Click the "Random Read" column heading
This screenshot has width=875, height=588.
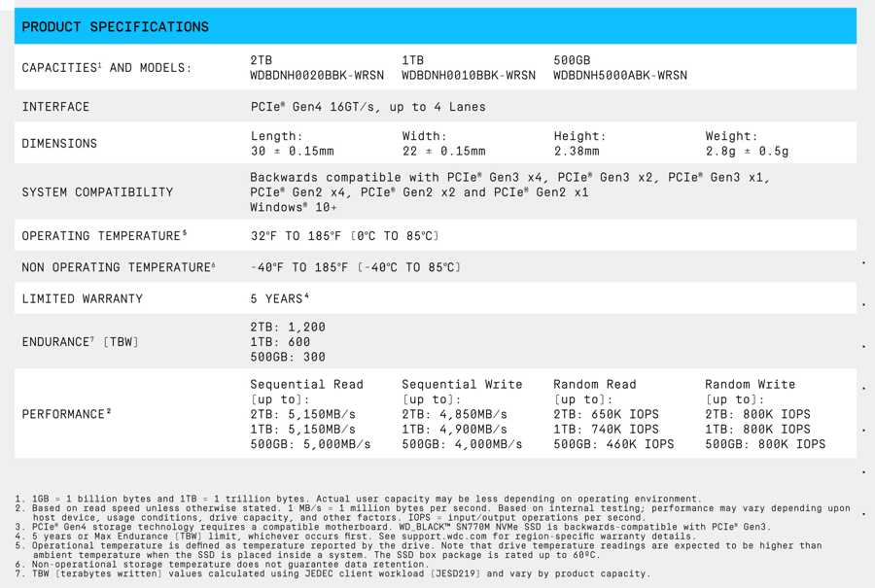[x=595, y=384]
